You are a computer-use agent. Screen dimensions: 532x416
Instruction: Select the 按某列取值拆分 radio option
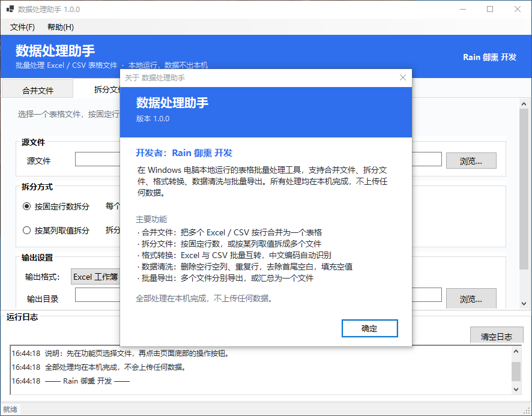pos(56,231)
